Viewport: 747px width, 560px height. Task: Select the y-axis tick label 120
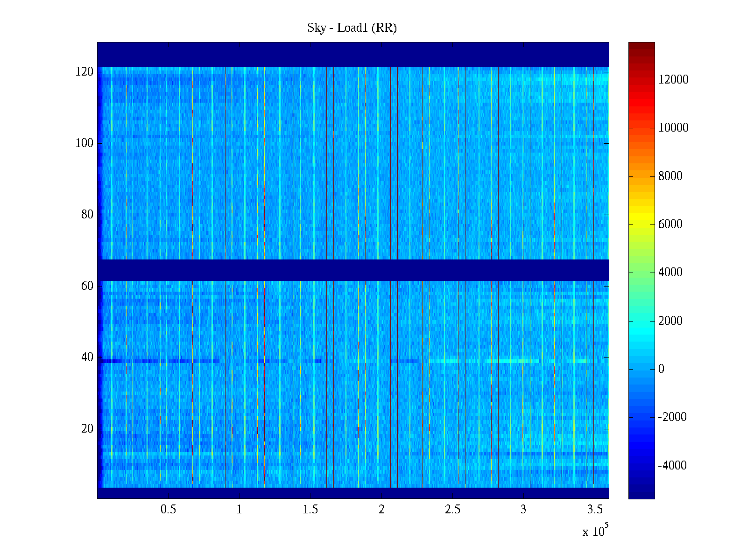click(84, 72)
